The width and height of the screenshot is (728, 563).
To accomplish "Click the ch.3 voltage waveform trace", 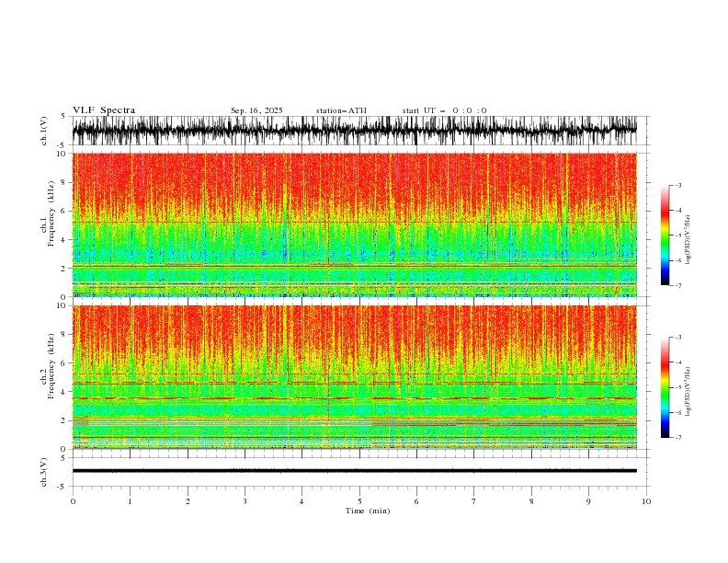I will (355, 471).
